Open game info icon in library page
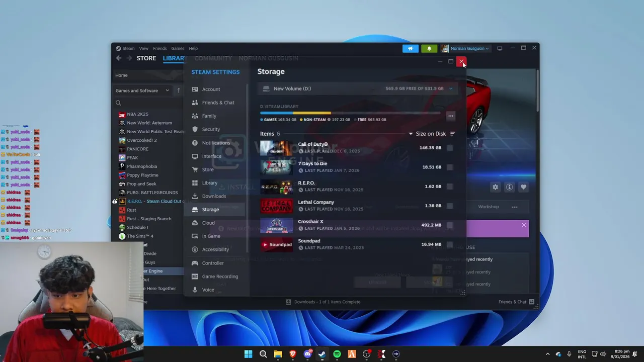The height and width of the screenshot is (362, 644). (509, 187)
